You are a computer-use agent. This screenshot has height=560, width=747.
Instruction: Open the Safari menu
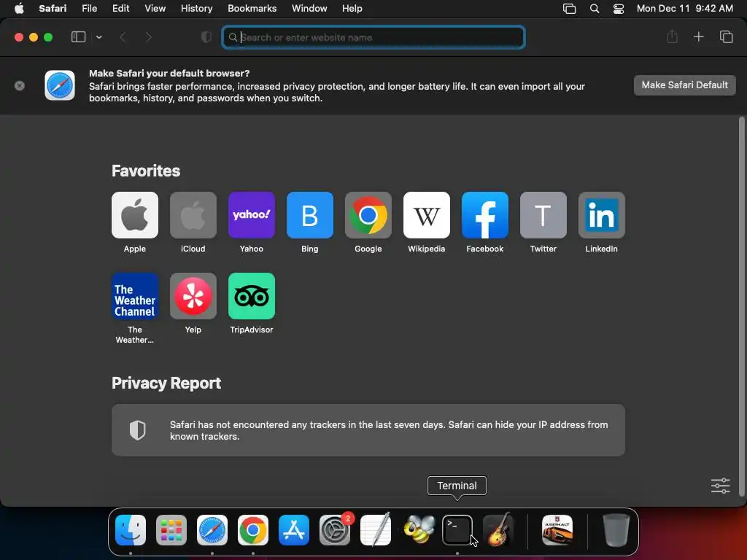[53, 9]
